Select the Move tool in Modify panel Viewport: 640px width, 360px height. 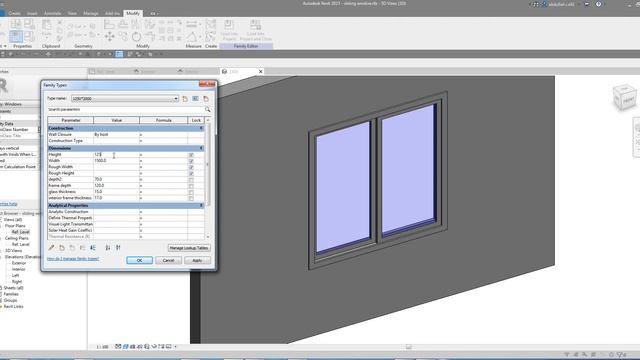(109, 37)
